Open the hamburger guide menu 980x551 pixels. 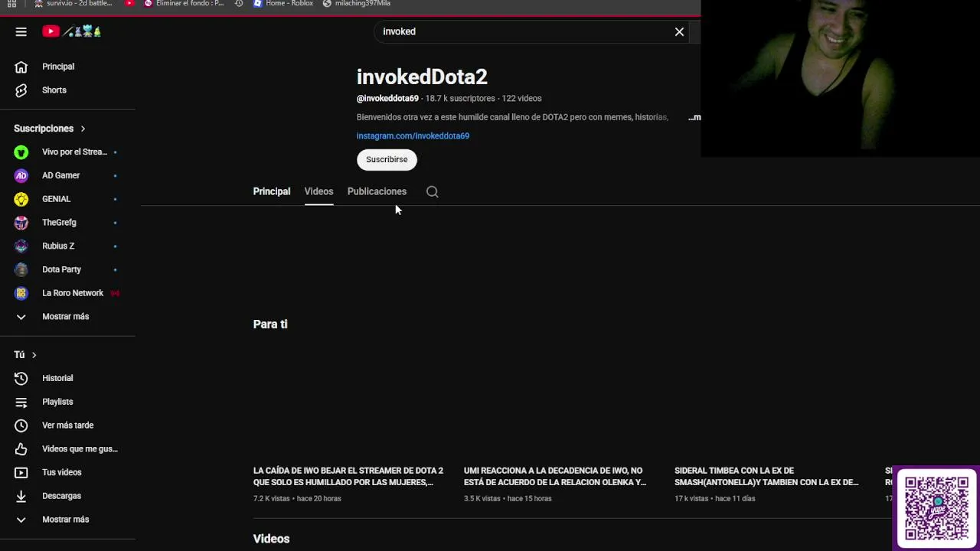pos(21,31)
